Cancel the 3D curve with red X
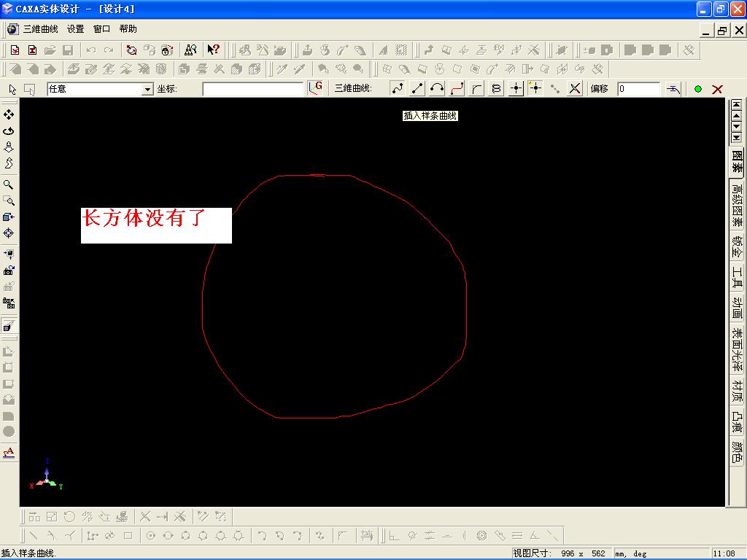747x560 pixels. [x=717, y=89]
